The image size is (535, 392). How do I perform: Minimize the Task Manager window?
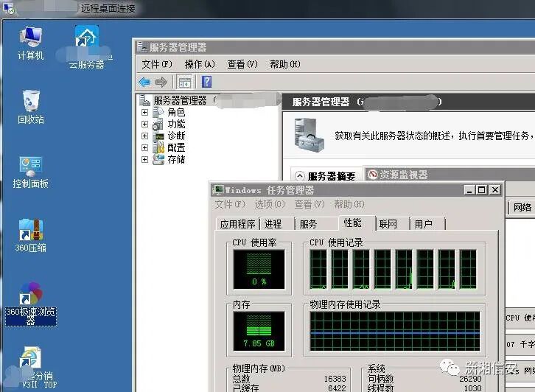coord(469,189)
